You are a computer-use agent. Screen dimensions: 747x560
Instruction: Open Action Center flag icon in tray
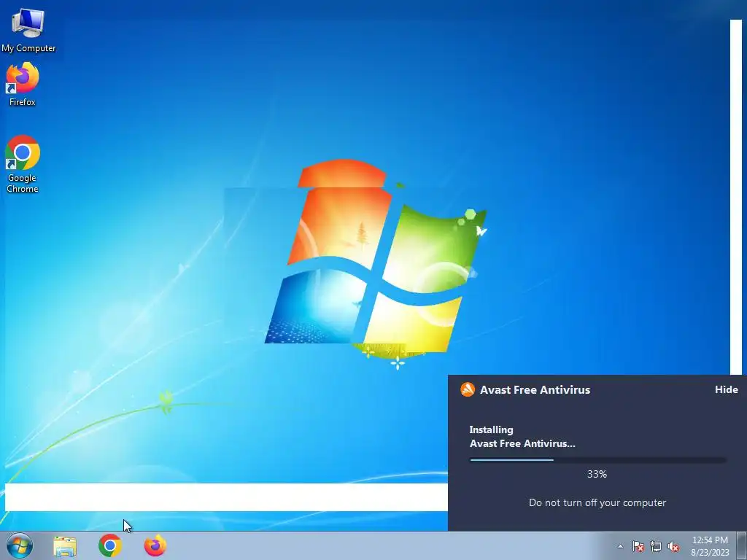click(638, 547)
